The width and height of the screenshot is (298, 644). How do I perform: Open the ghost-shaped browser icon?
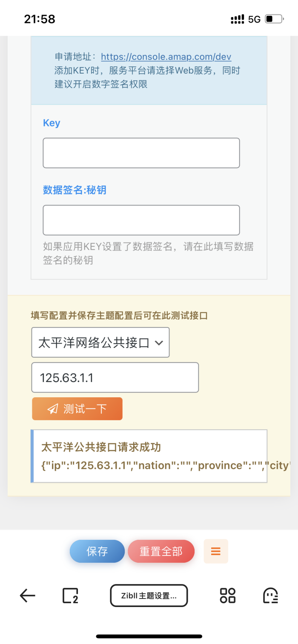pos(271,595)
